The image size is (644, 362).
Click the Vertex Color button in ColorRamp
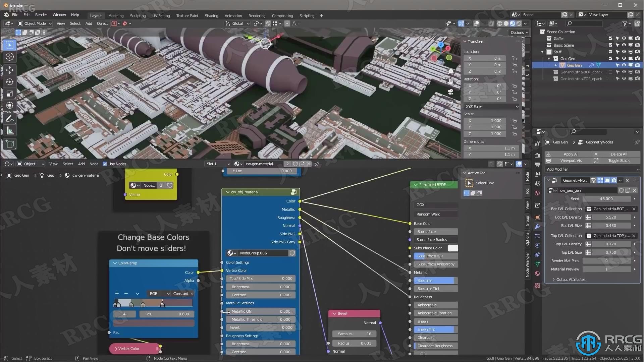point(129,348)
